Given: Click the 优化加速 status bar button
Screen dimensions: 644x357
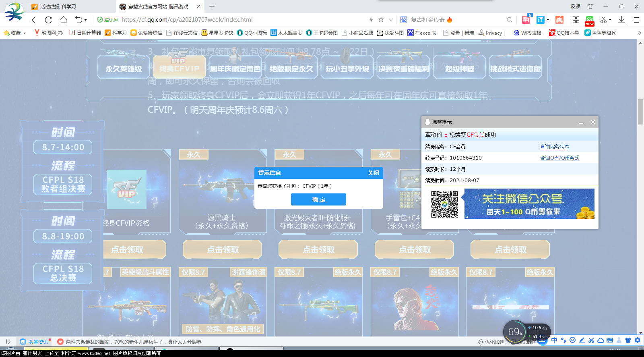Looking at the screenshot, I should coord(491,342).
